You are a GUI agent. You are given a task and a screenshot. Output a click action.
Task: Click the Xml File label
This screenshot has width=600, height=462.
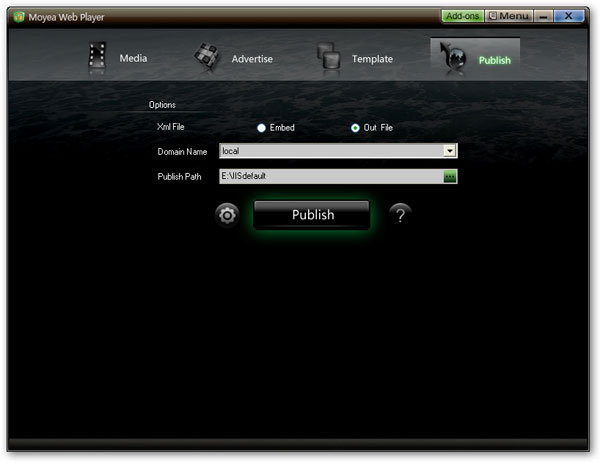(x=171, y=127)
